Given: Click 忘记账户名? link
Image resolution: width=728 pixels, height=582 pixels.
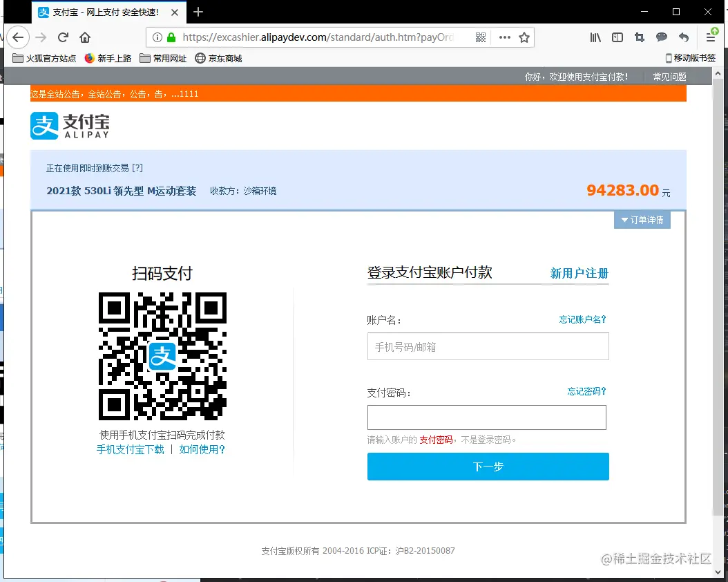Looking at the screenshot, I should tap(583, 319).
